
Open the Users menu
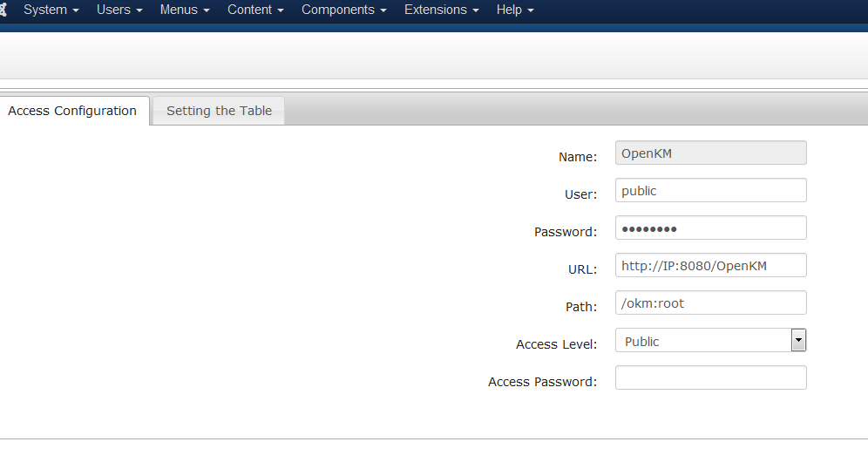pos(119,10)
